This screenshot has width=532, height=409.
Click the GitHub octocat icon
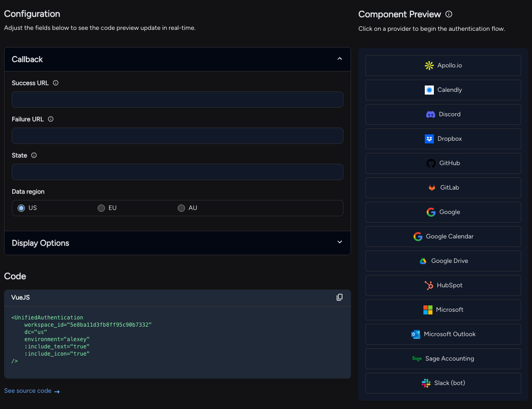[x=431, y=163]
